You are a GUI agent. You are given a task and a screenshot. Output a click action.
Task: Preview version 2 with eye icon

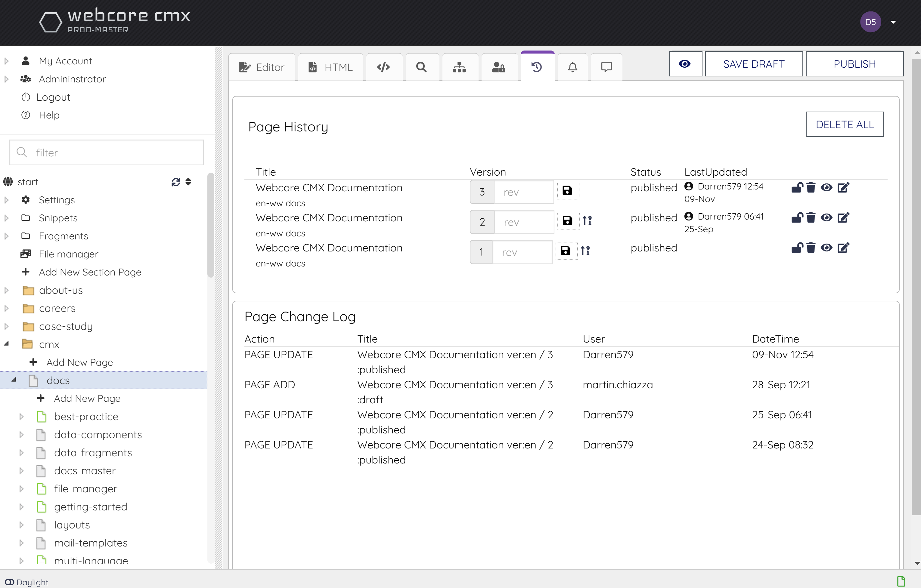point(826,217)
